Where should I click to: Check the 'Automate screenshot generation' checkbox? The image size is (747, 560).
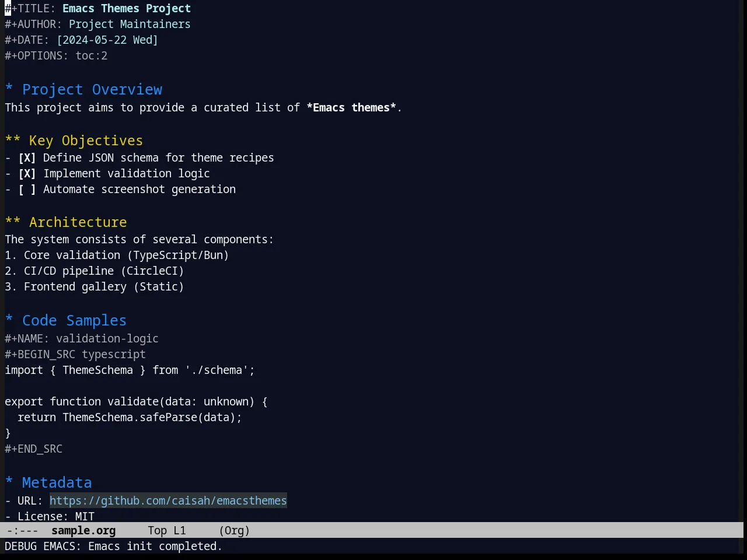(27, 190)
